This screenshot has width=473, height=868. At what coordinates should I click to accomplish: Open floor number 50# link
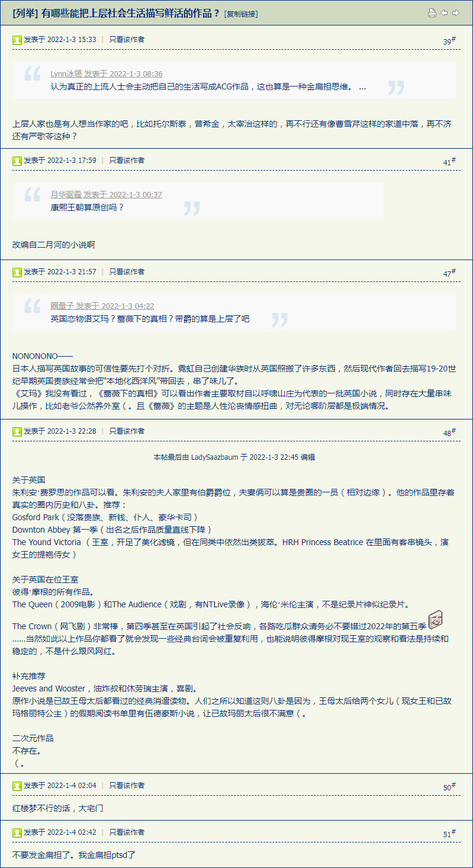[x=449, y=787]
